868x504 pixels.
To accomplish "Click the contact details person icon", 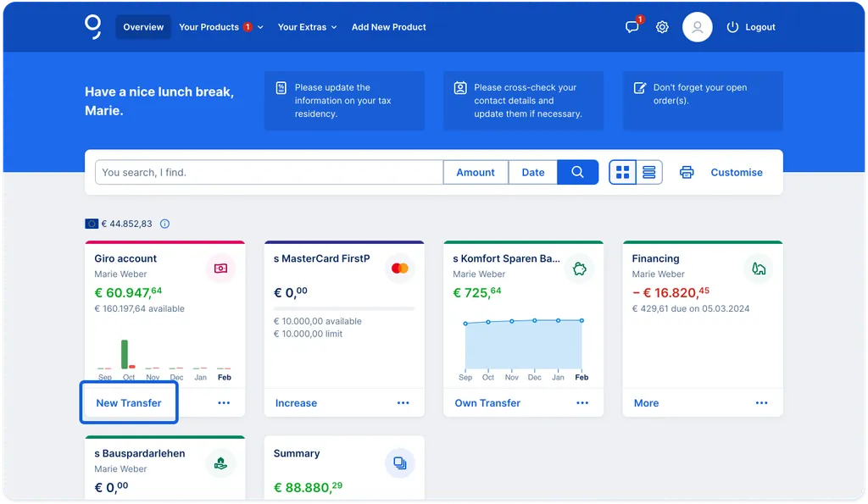I will click(460, 87).
